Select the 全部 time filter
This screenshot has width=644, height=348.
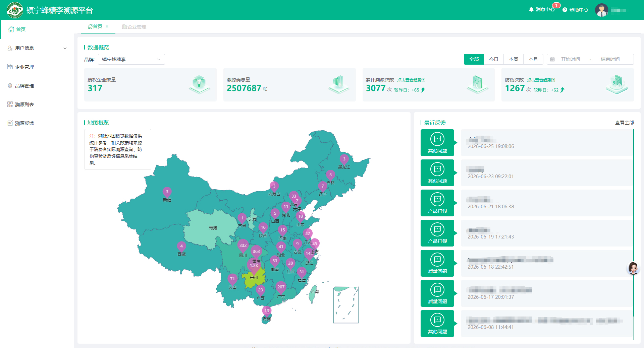[474, 59]
